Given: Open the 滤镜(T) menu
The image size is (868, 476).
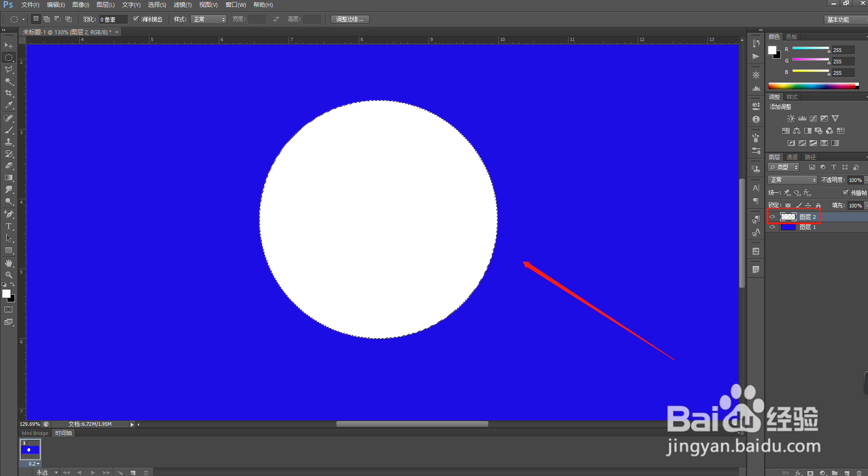Looking at the screenshot, I should click(182, 5).
